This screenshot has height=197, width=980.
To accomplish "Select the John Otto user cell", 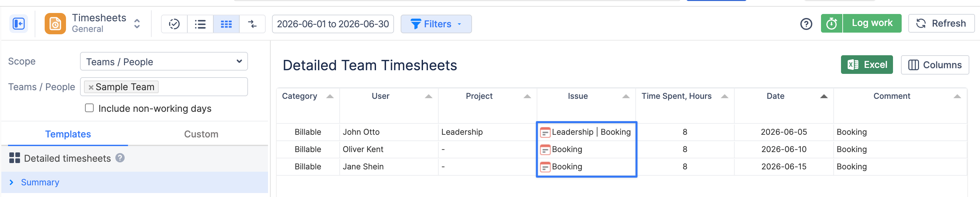I will 389,132.
